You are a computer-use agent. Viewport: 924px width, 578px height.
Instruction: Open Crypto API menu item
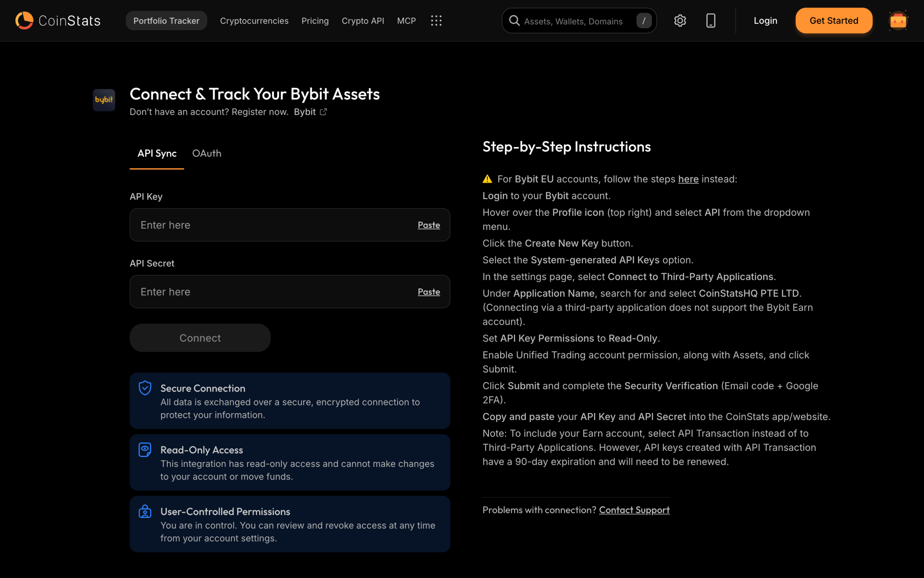click(x=363, y=21)
